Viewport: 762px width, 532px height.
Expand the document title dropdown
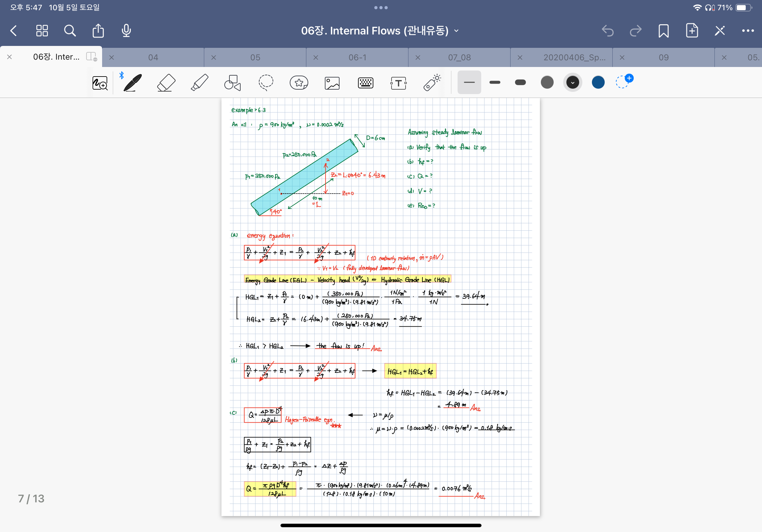(456, 31)
